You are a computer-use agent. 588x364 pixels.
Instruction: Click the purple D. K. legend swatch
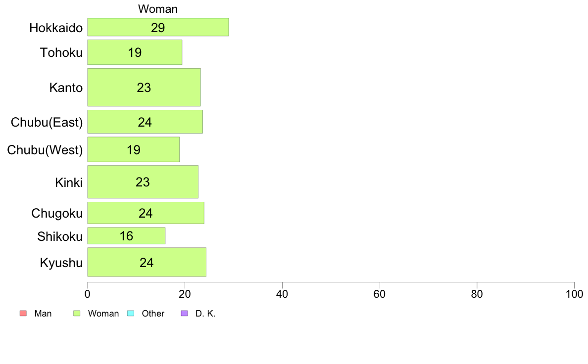point(185,314)
